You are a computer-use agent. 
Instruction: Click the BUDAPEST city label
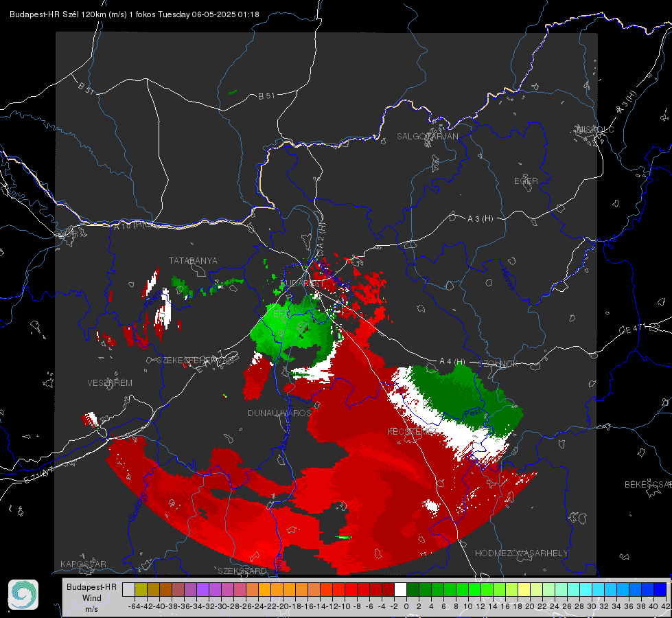tap(301, 284)
